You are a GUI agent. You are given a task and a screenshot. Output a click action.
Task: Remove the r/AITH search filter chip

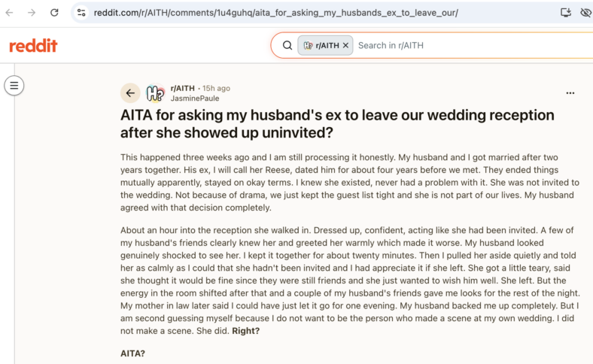345,45
